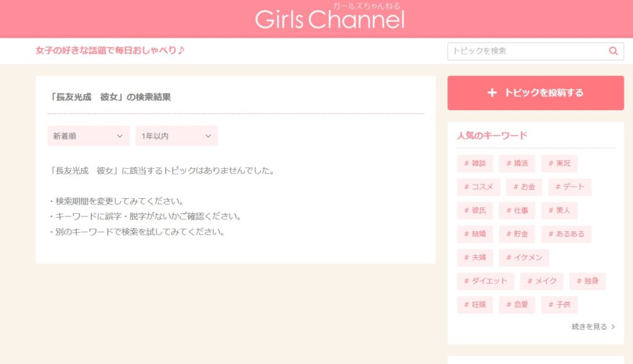Select the # 仕事 keyword tag
Viewport: 633px width, 364px height.
point(517,210)
